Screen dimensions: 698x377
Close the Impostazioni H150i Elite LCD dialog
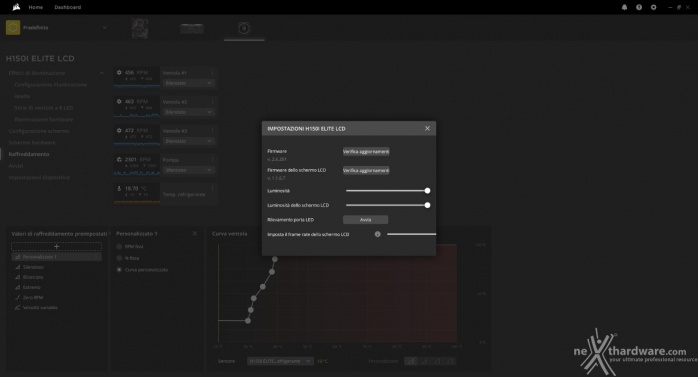point(427,128)
